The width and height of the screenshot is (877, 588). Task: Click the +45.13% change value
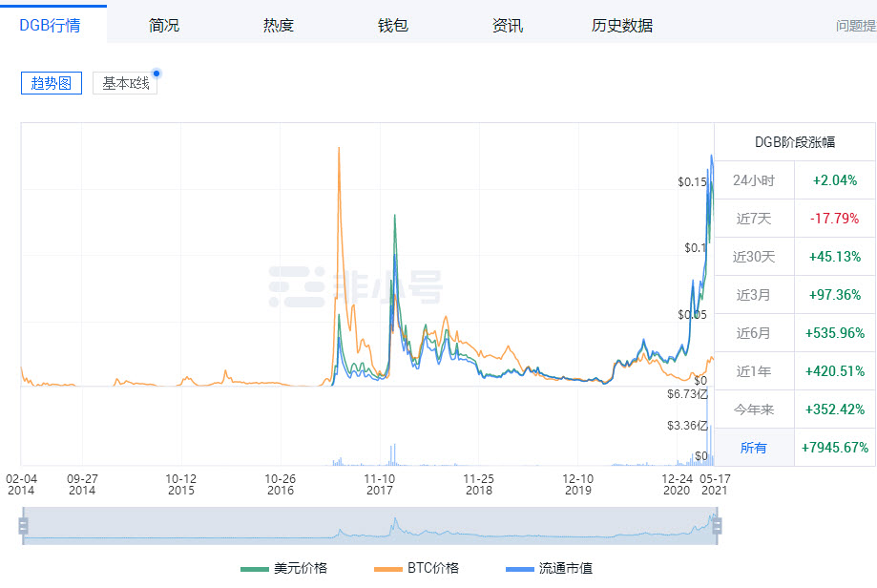click(834, 256)
